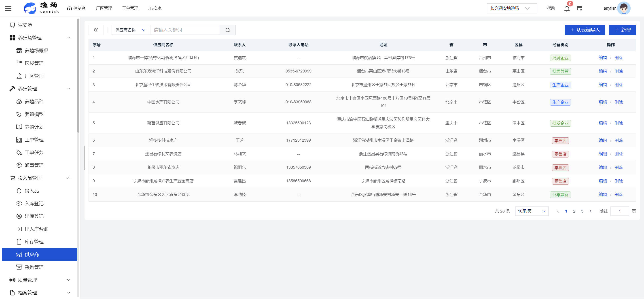Collapse the 养殖场管理 section
Screen dimensions: 644x302
click(x=68, y=38)
